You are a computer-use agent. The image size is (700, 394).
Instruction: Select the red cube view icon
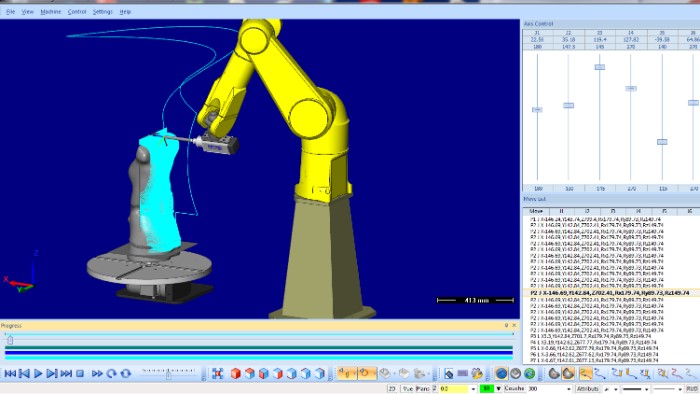click(x=236, y=373)
